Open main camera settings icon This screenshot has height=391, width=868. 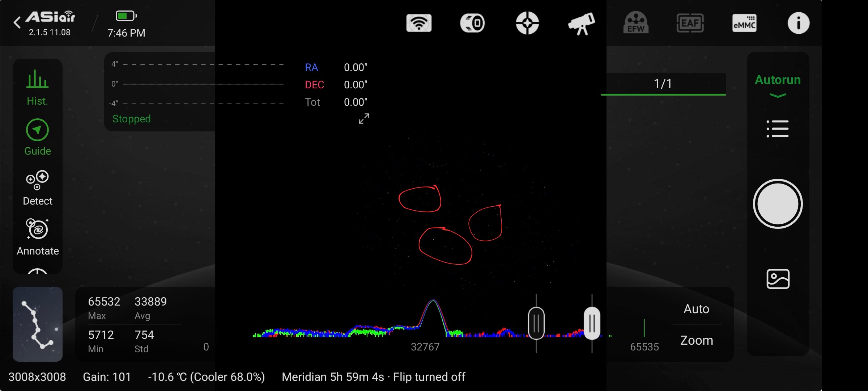click(473, 23)
